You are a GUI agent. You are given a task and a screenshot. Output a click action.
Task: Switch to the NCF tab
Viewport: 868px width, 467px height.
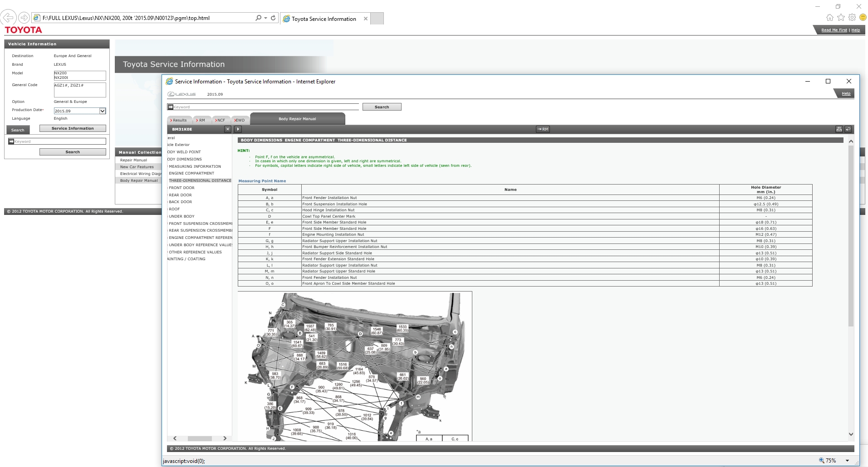(x=221, y=120)
